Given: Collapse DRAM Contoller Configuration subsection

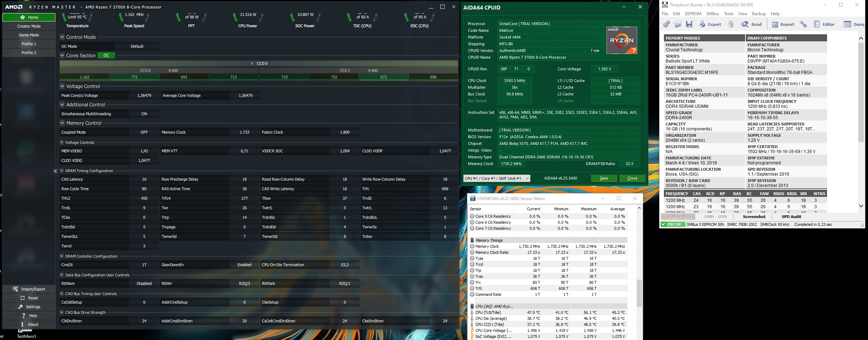Looking at the screenshot, I should pyautogui.click(x=62, y=256).
